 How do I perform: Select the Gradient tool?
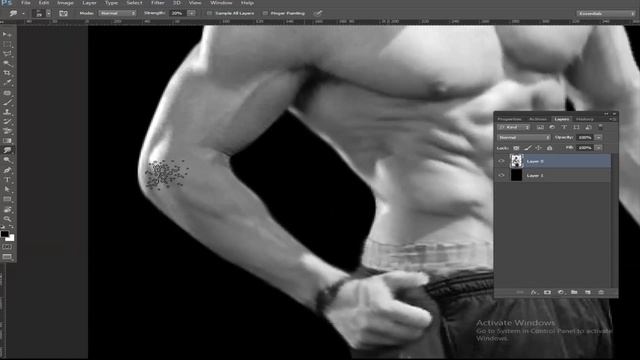[7, 141]
